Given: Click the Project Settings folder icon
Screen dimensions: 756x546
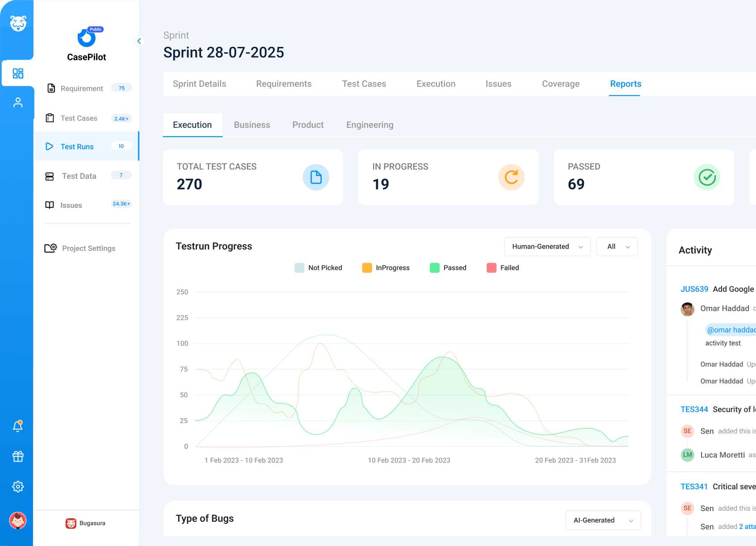Looking at the screenshot, I should [x=50, y=248].
